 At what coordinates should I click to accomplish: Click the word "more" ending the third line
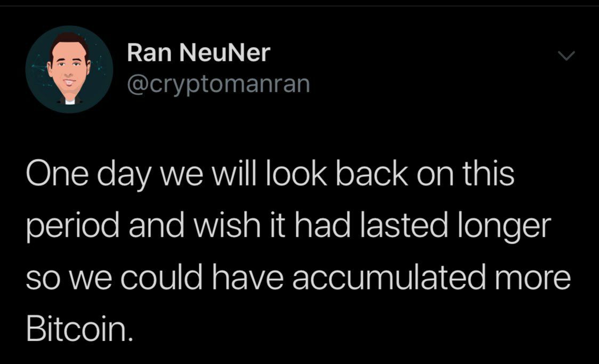[x=532, y=278]
